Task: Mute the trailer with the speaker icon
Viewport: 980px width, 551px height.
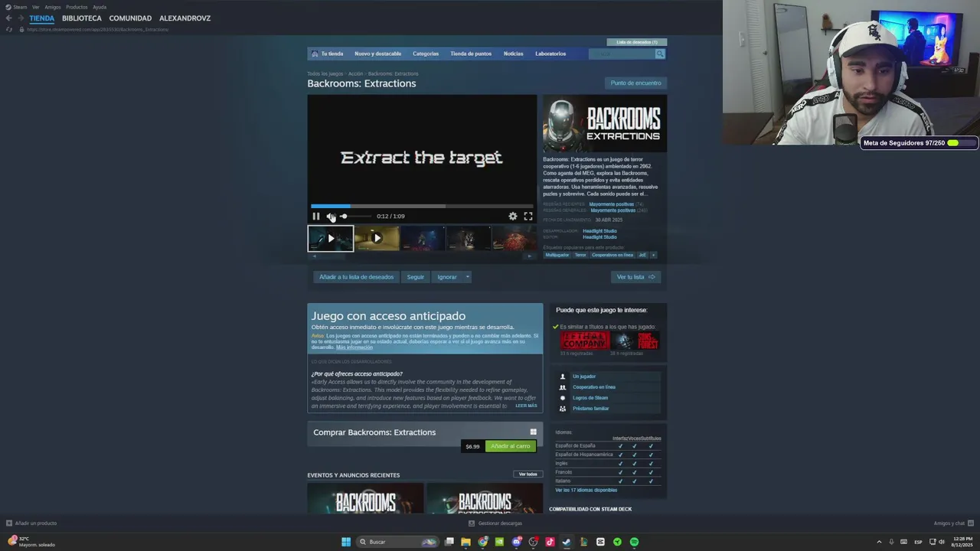Action: [x=330, y=217]
